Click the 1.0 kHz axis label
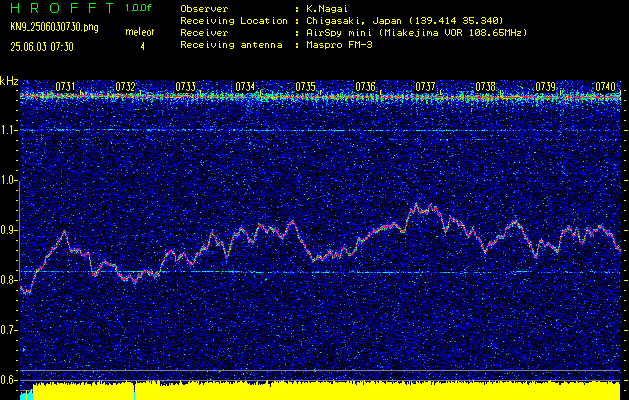This screenshot has height=400, width=629. click(9, 181)
